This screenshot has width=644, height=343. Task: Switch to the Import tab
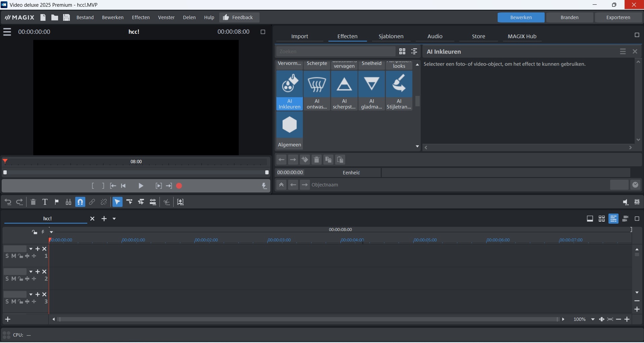click(300, 36)
